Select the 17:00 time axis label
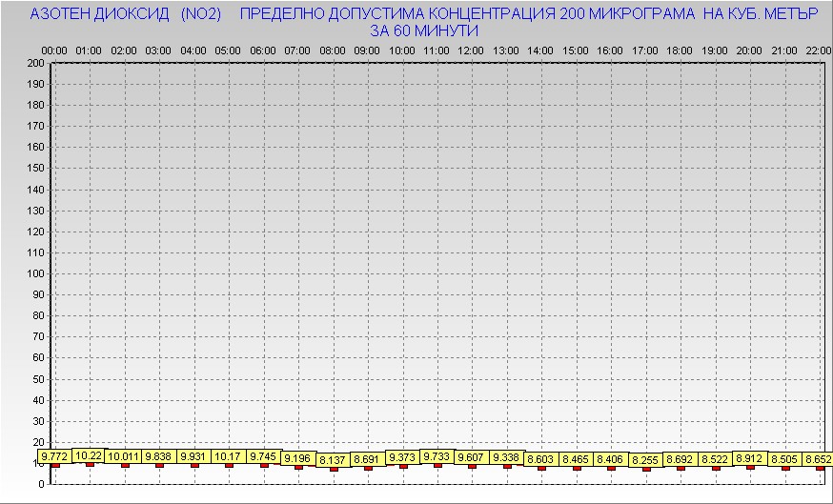The height and width of the screenshot is (504, 833). tap(644, 50)
